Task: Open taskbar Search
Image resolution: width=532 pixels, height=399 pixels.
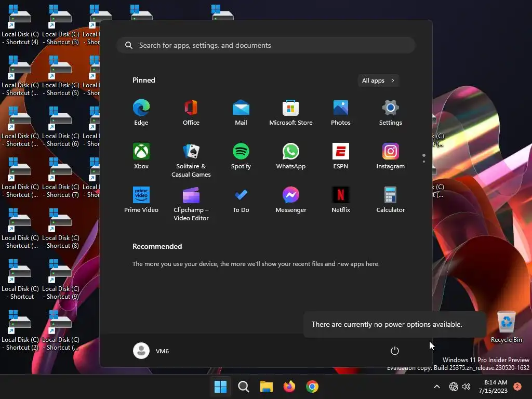Action: coord(243,387)
